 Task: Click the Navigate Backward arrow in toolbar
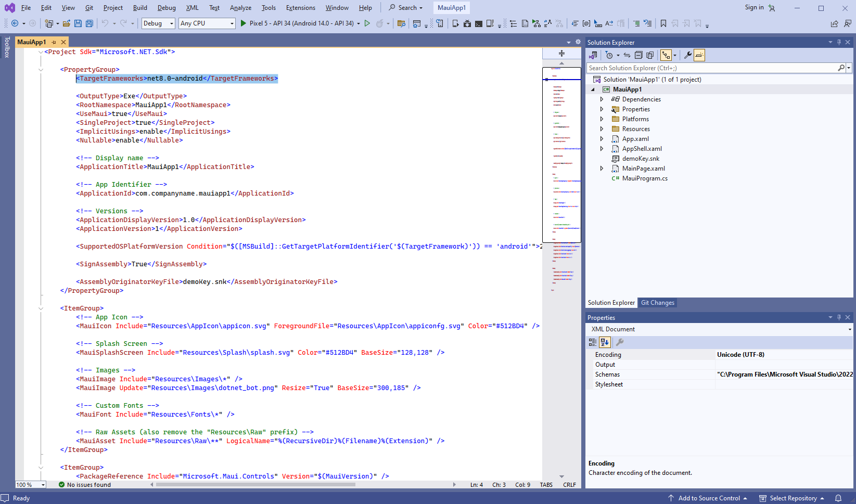click(x=15, y=23)
